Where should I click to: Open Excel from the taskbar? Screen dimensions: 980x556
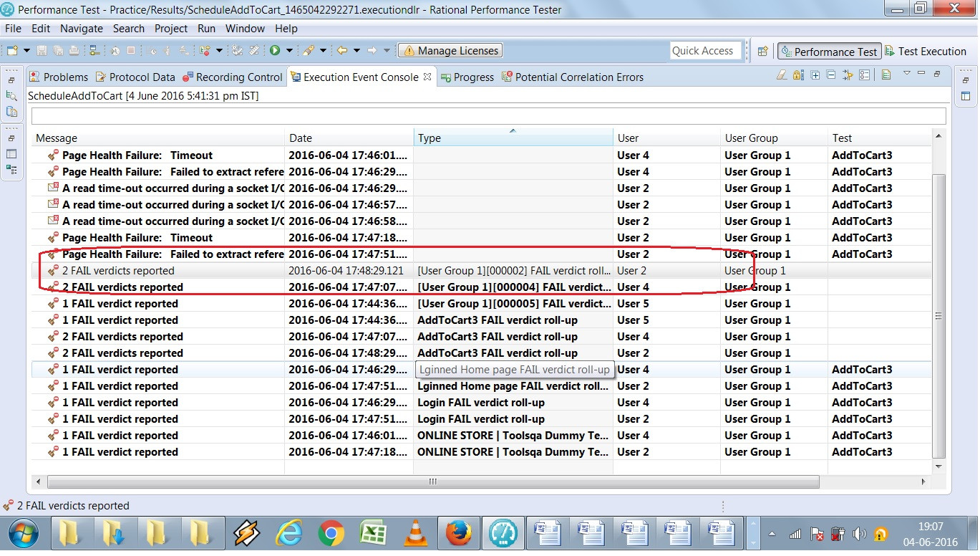pos(373,534)
